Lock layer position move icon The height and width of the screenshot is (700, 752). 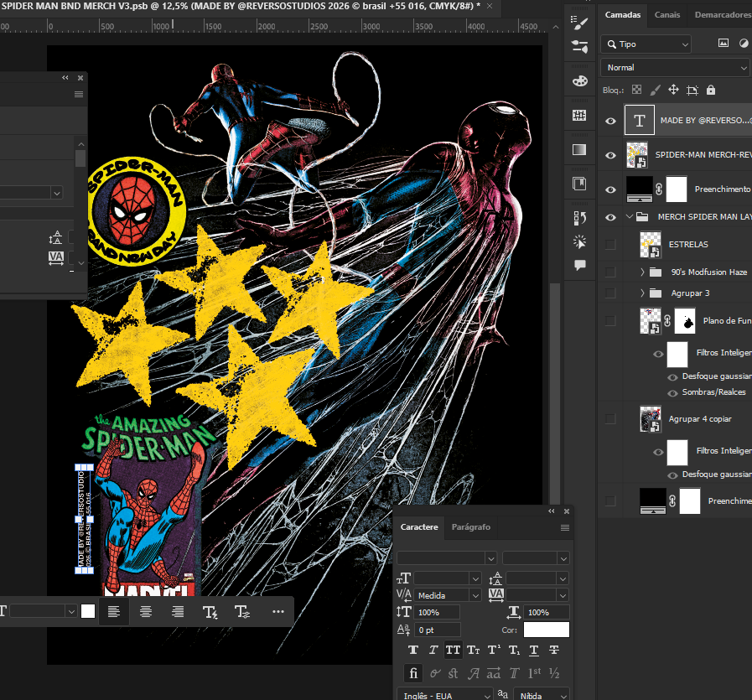pos(673,90)
